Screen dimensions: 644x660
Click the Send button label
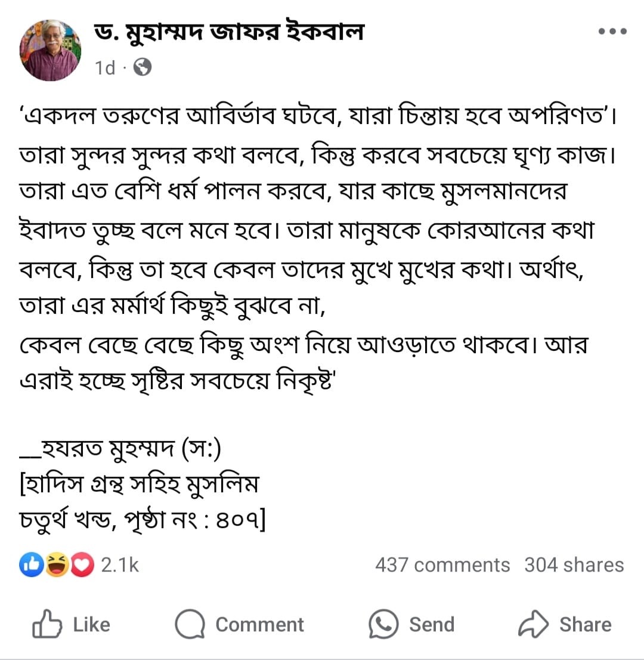coord(432,624)
